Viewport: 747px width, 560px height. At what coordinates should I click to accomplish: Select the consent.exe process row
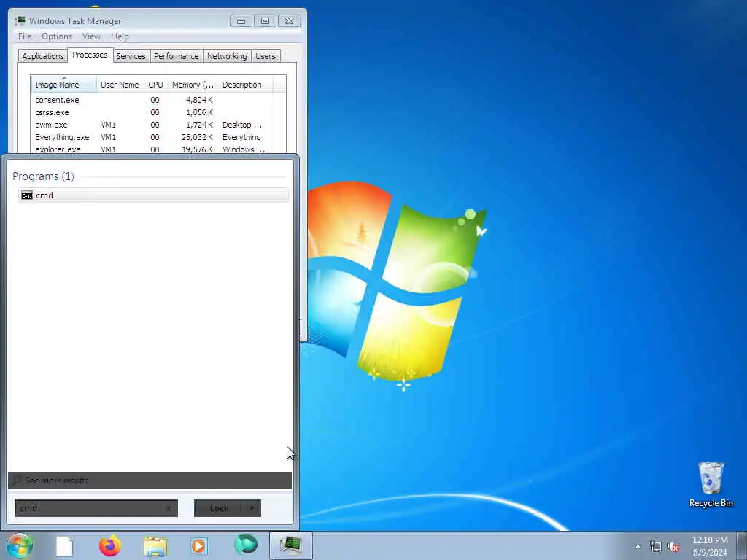[x=158, y=100]
